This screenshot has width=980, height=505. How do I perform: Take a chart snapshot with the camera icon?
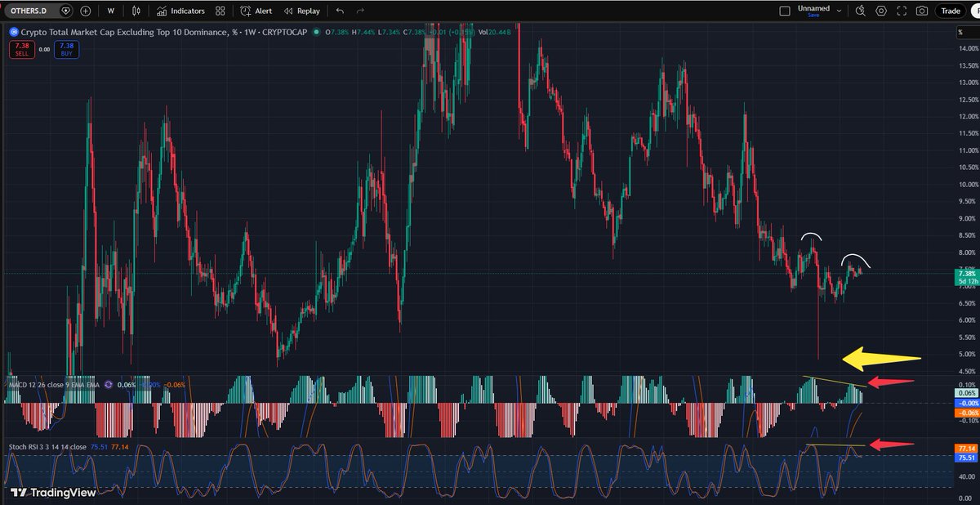[922, 11]
